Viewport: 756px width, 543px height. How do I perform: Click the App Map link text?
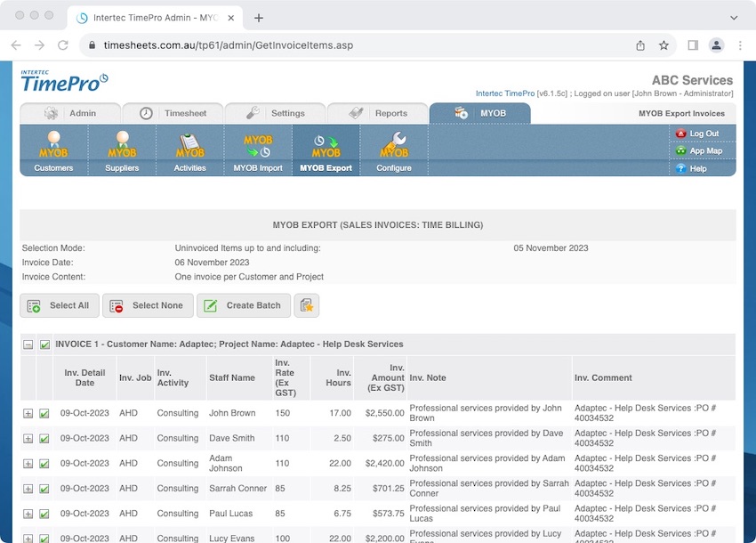click(x=706, y=151)
